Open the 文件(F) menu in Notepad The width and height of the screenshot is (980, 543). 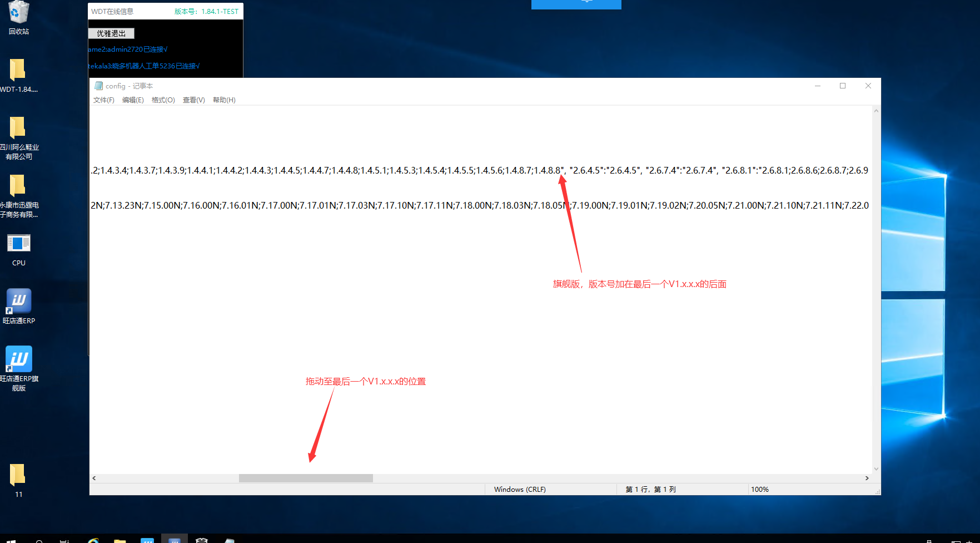[x=103, y=100]
